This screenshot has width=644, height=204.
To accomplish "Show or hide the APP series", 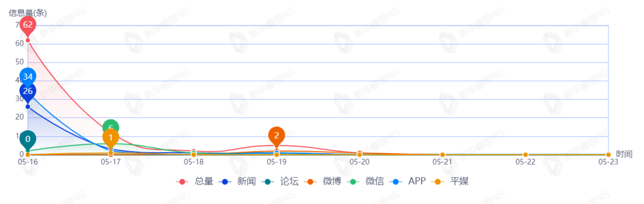I will (408, 181).
